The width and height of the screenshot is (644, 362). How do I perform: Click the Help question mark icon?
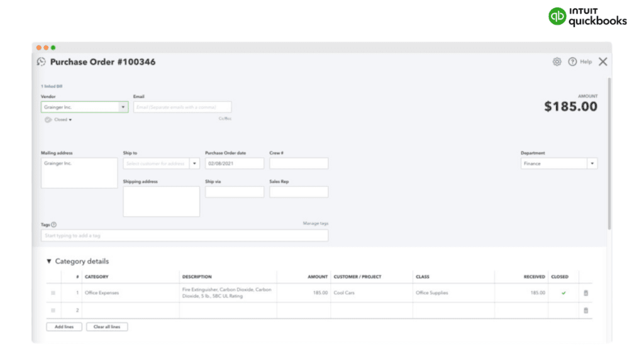pyautogui.click(x=572, y=62)
